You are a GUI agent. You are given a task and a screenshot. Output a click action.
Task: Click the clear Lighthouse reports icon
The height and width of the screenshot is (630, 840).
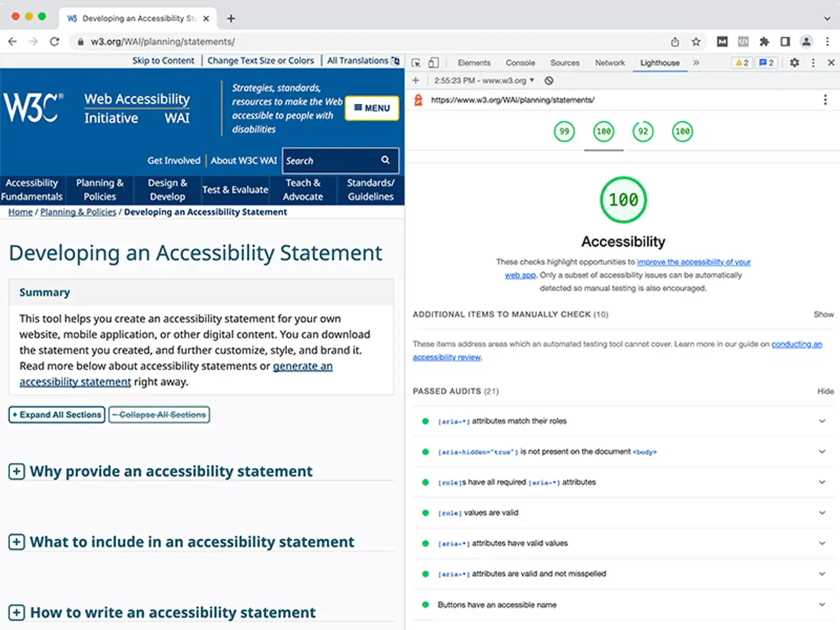tap(549, 80)
